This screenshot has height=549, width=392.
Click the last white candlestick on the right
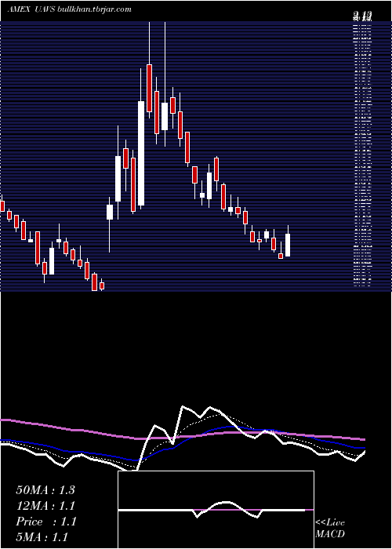(288, 245)
